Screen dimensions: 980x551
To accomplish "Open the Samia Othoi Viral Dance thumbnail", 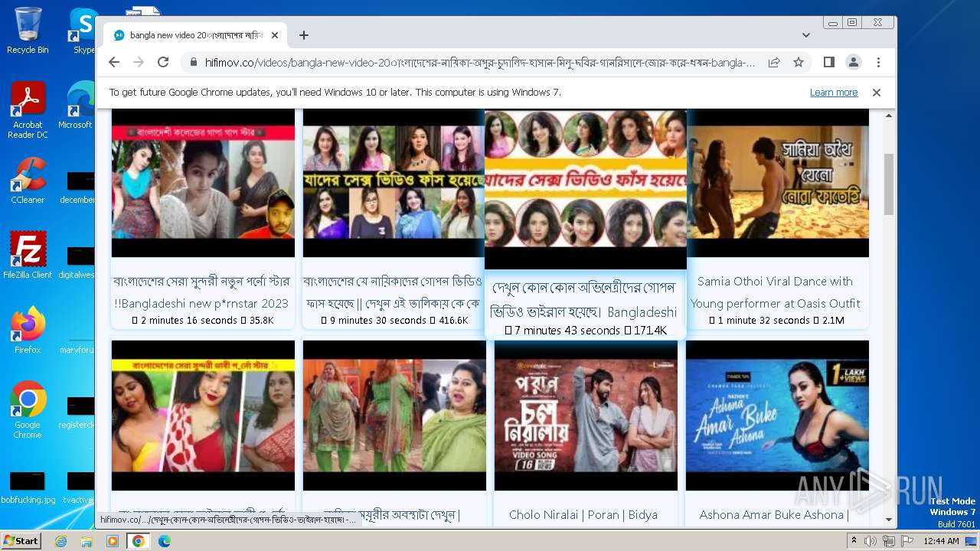I will (778, 183).
